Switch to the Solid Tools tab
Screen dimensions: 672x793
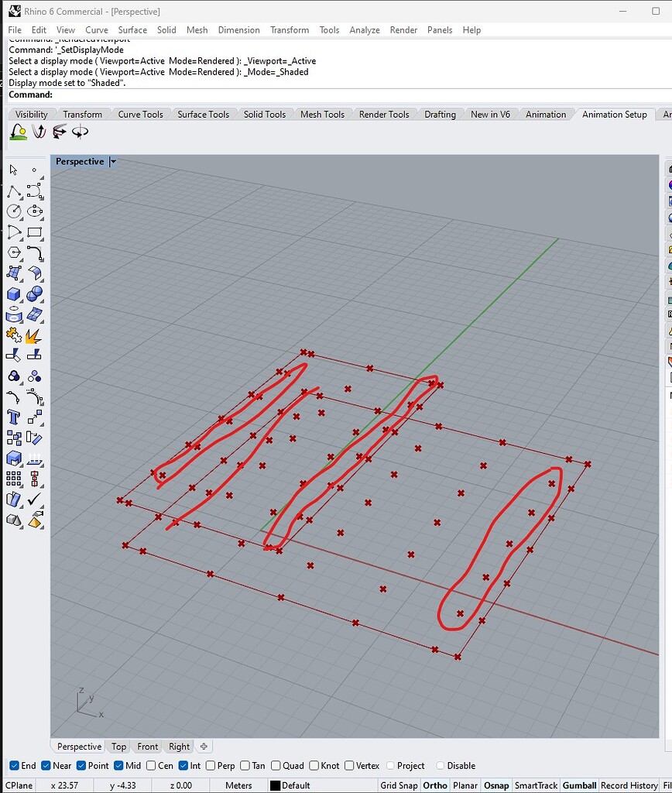(x=265, y=114)
